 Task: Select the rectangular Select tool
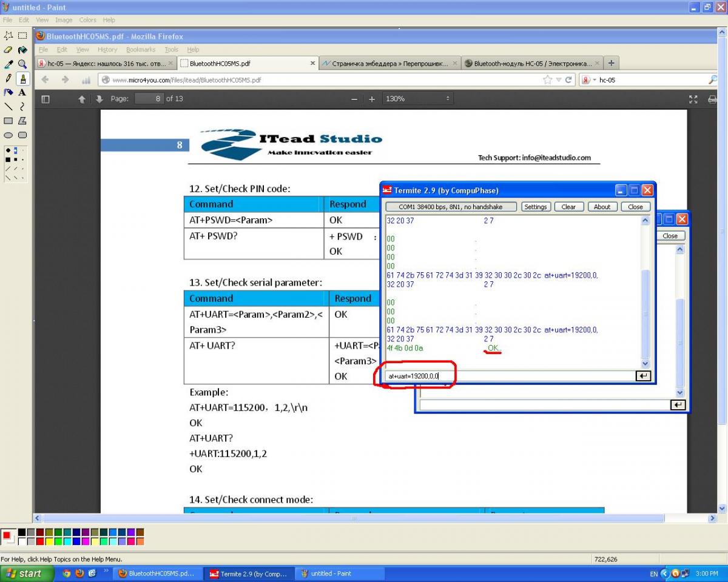click(22, 36)
